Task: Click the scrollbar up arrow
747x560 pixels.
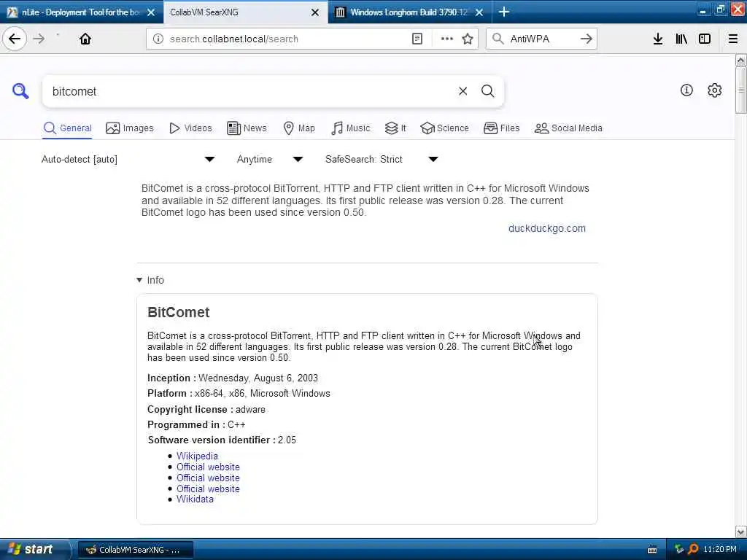Action: (740, 60)
